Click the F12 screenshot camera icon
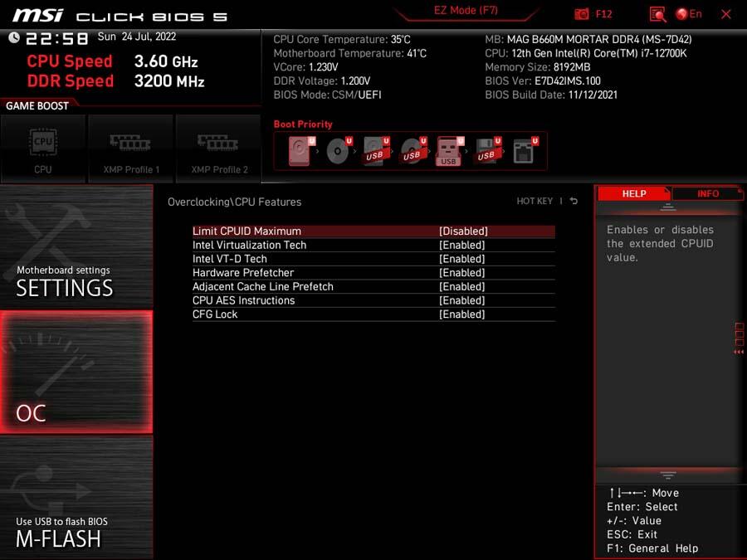 581,14
